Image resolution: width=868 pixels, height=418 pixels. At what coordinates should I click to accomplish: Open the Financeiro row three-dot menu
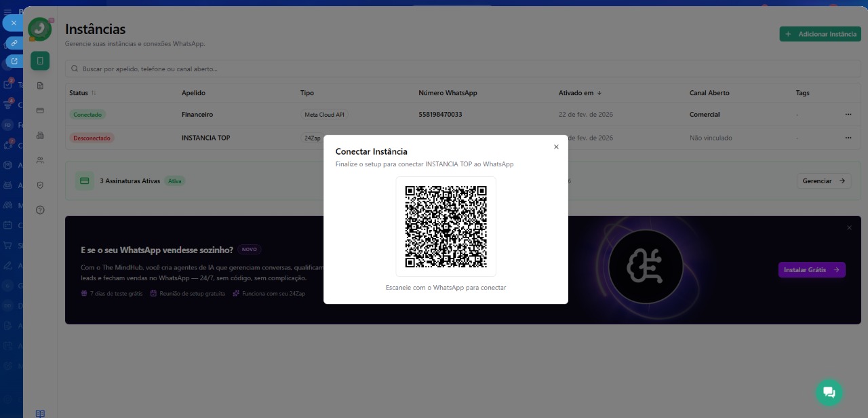(x=848, y=115)
